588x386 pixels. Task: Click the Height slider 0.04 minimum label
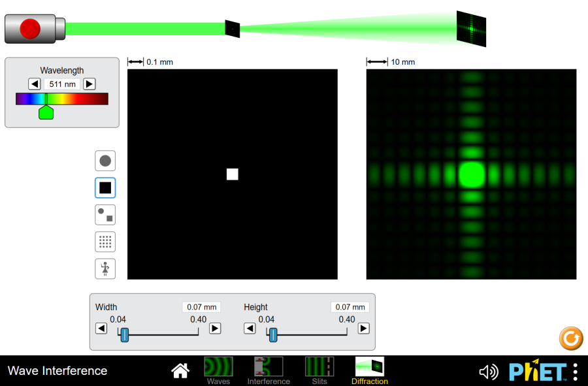[267, 319]
